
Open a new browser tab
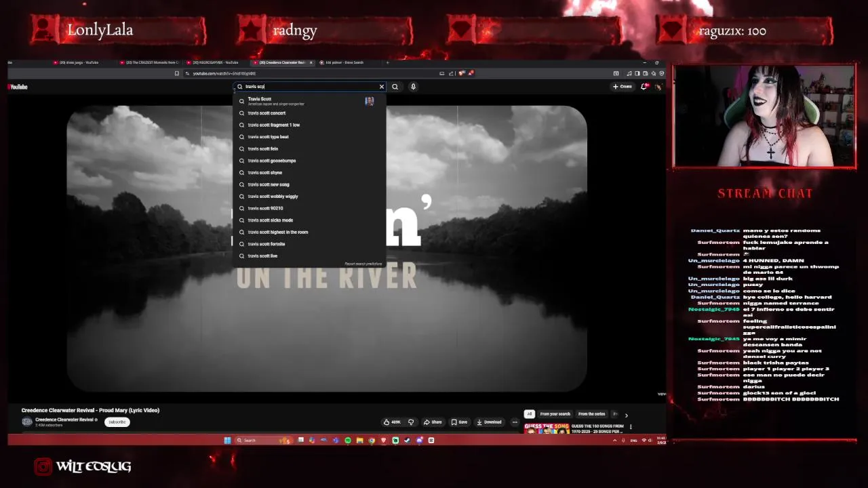[387, 62]
